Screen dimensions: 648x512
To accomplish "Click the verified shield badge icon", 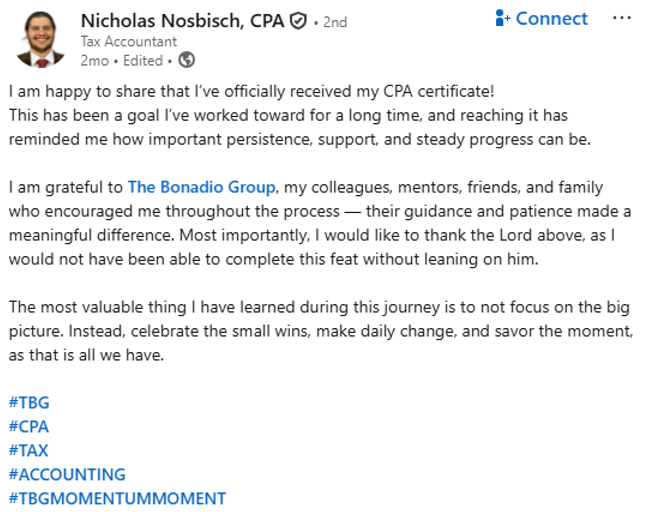I will 298,21.
